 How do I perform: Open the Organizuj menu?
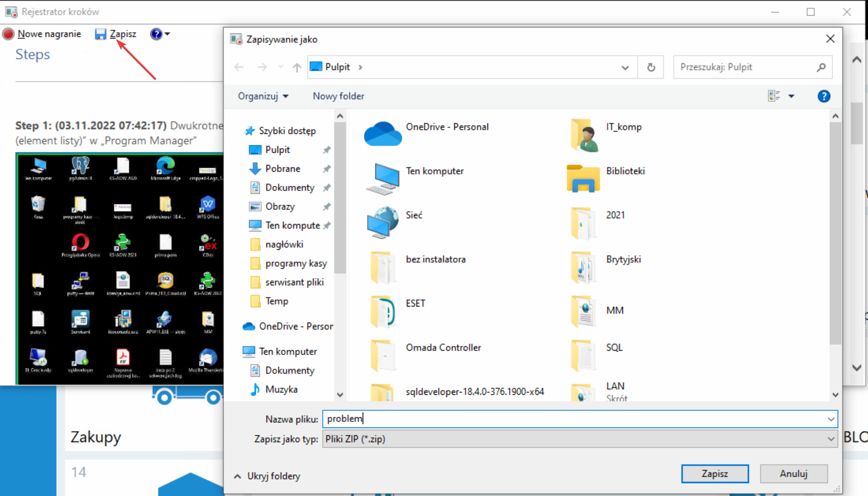tap(263, 96)
